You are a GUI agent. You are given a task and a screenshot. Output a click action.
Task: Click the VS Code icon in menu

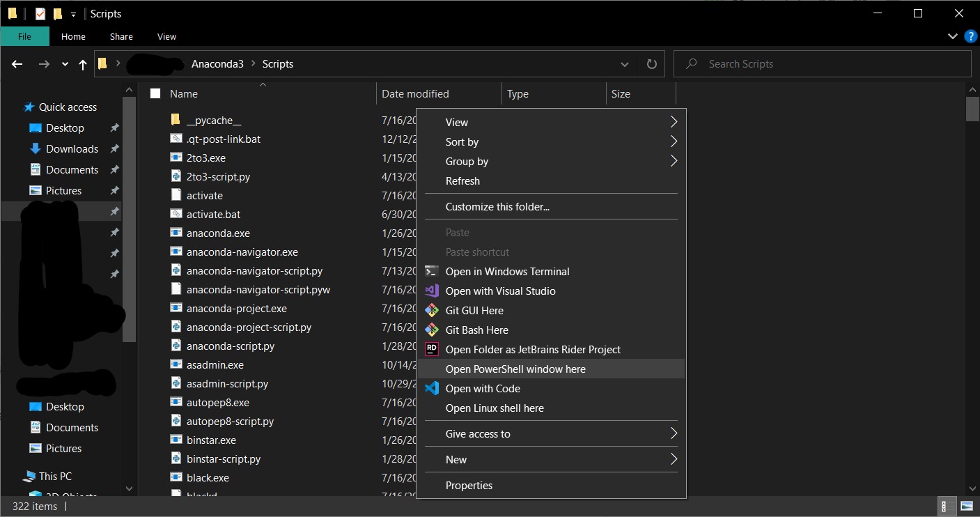pos(432,388)
